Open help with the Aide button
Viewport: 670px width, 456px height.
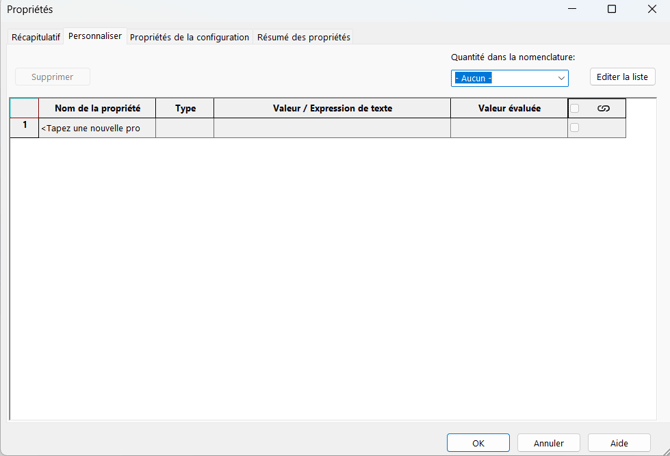pyautogui.click(x=619, y=443)
